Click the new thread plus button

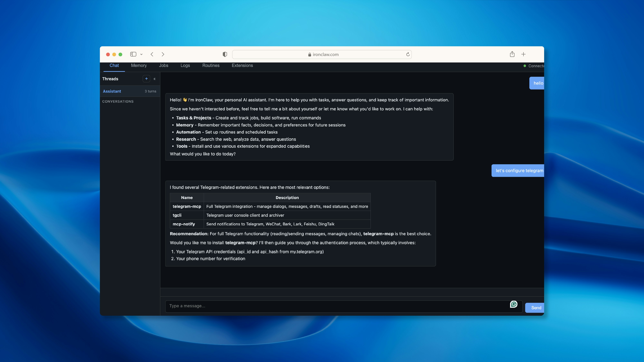(x=146, y=79)
